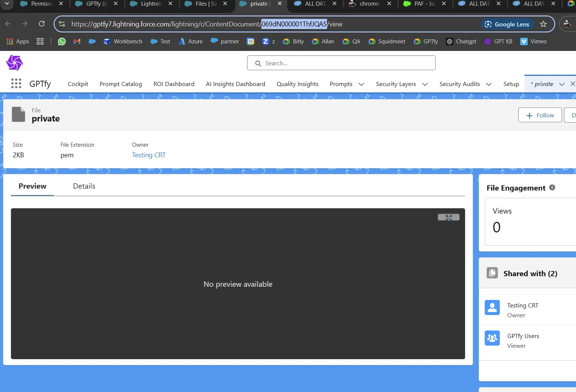This screenshot has height=392, width=576.
Task: Click the Gmail bookmark icon
Action: [77, 42]
